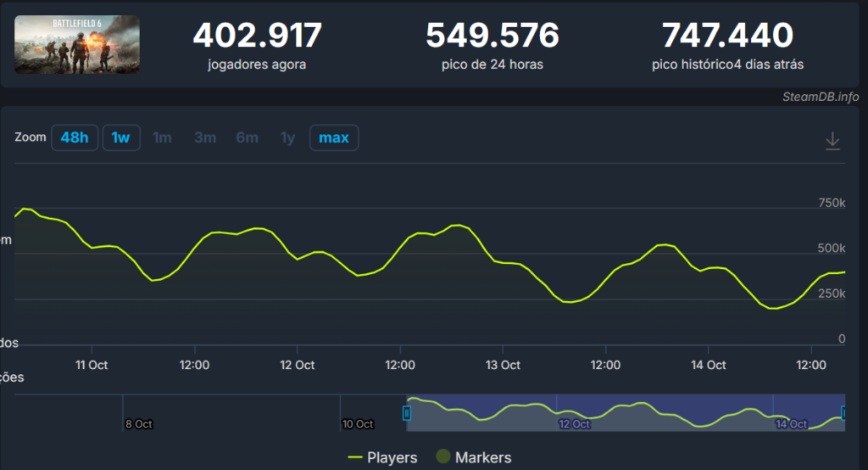Click the left navigator range handle
Image resolution: width=868 pixels, height=470 pixels.
coord(407,413)
